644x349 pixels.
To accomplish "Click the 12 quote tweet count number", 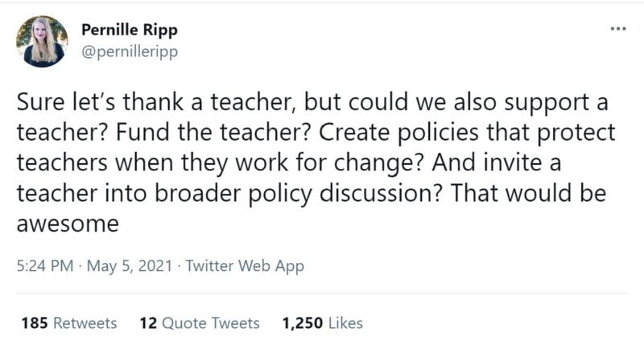I will point(147,323).
